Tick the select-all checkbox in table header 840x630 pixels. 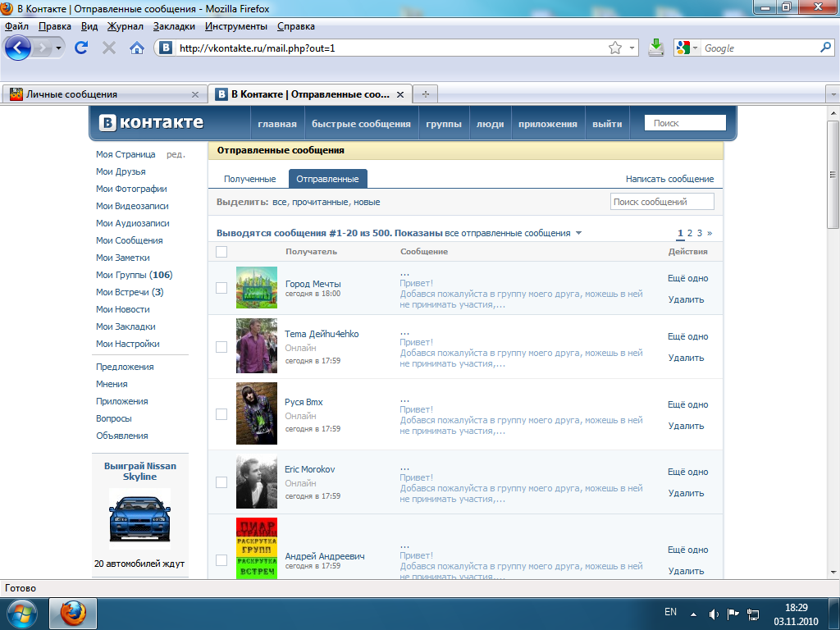click(221, 252)
